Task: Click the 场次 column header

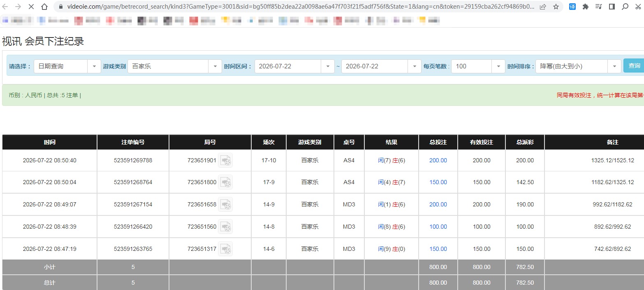Action: point(269,142)
